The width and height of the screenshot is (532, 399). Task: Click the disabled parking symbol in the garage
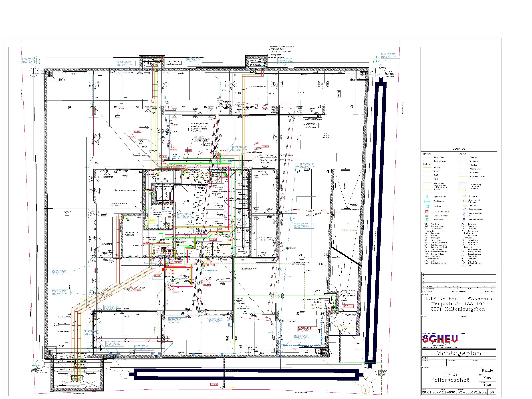339,94
